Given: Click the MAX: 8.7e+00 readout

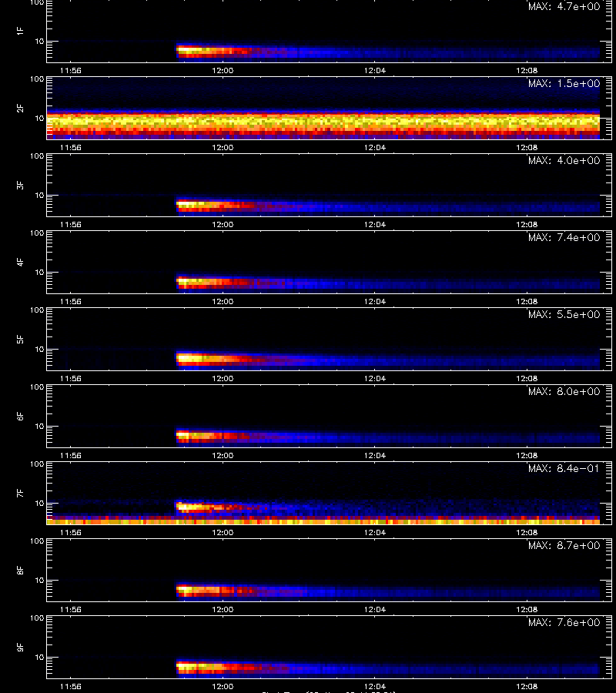Looking at the screenshot, I should point(564,545).
